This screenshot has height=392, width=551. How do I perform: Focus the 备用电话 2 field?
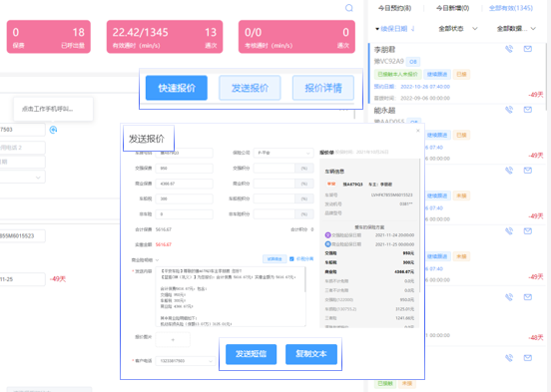pyautogui.click(x=23, y=148)
